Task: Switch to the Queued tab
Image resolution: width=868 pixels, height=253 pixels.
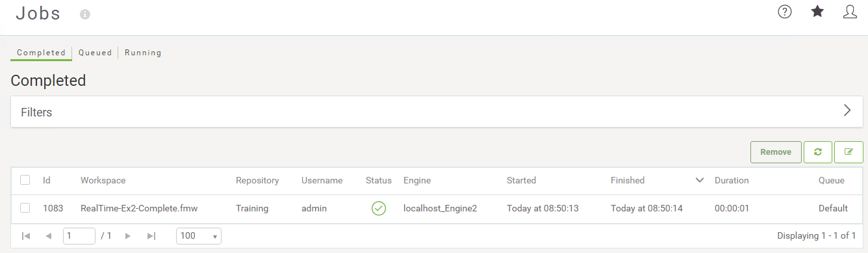Action: pyautogui.click(x=96, y=53)
